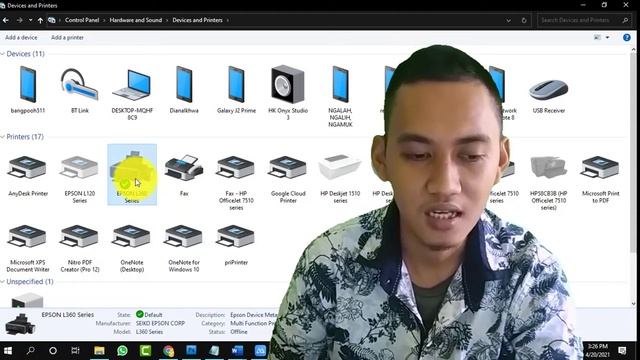Open Google Chrome from taskbar
Viewport: 640px width, 360px height.
[169, 351]
